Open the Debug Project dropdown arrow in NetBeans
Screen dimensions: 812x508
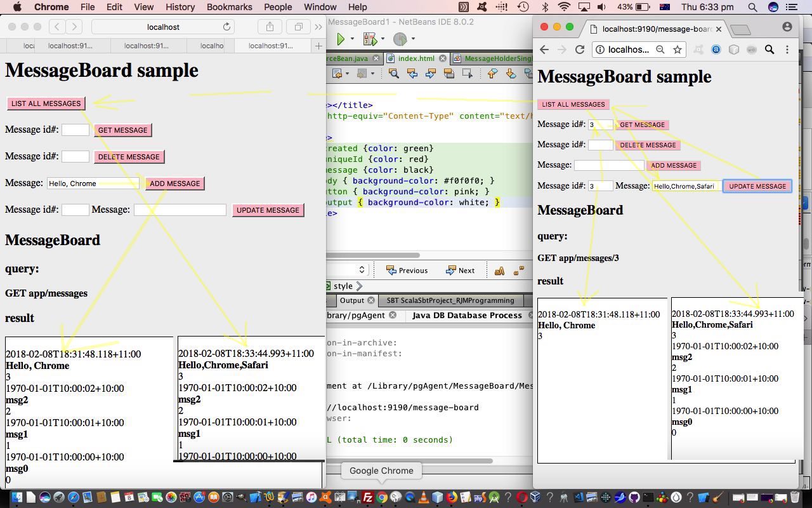click(x=383, y=39)
